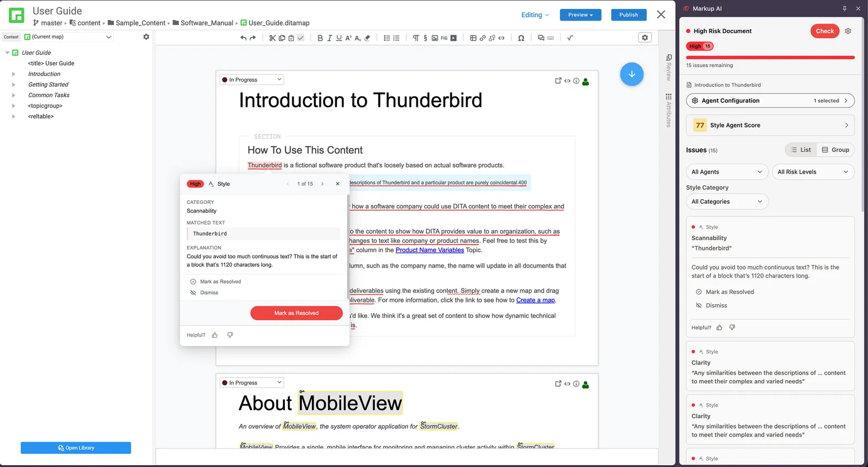Give thumbs up in the issue popup

click(x=215, y=335)
